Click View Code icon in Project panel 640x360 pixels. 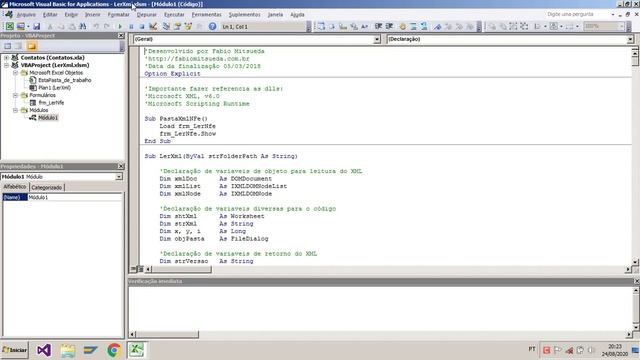[x=7, y=46]
